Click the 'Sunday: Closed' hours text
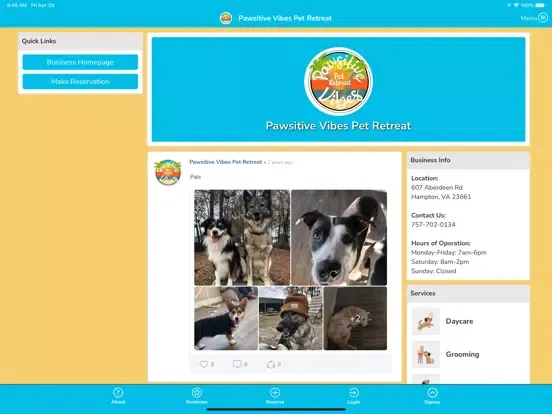 434,271
